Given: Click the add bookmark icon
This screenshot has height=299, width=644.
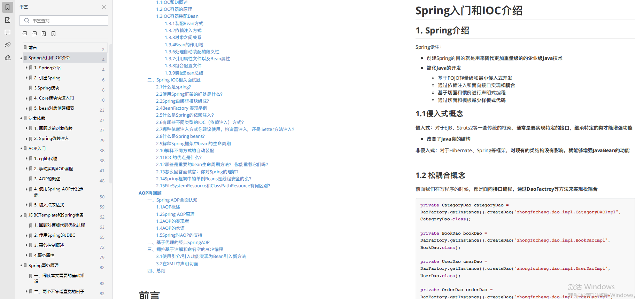Looking at the screenshot, I should (44, 34).
